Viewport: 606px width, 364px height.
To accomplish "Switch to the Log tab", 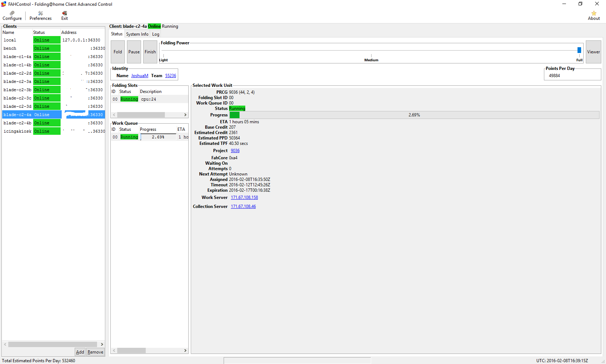I will (155, 34).
